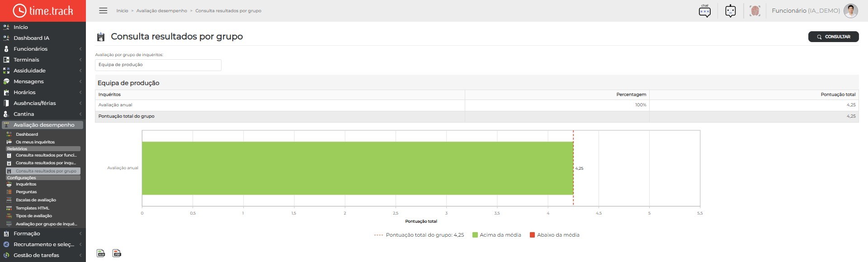Click the Inquéritos submenu icon
Screen dimensions: 868x262
[9, 184]
